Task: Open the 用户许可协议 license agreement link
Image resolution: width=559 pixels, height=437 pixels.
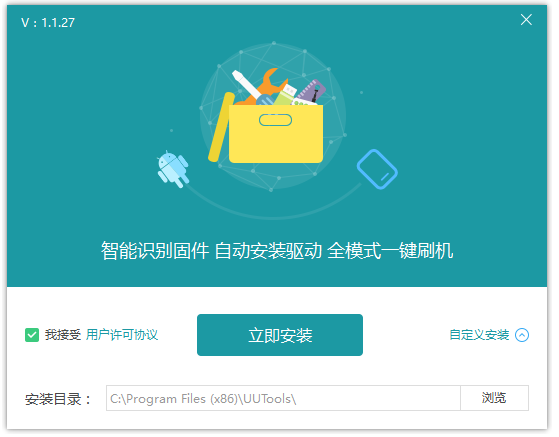Action: tap(122, 335)
